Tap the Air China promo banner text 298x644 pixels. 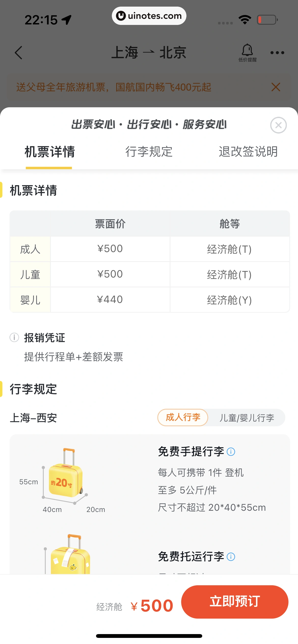point(114,87)
